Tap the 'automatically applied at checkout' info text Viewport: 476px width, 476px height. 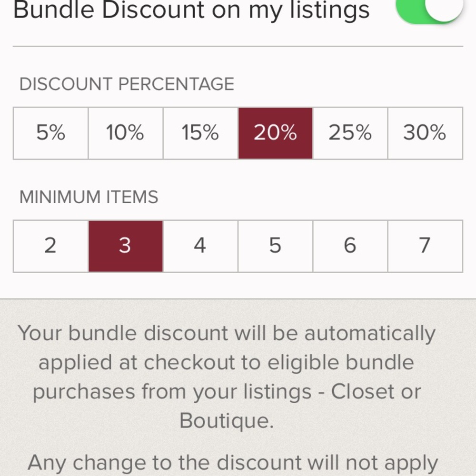227,347
